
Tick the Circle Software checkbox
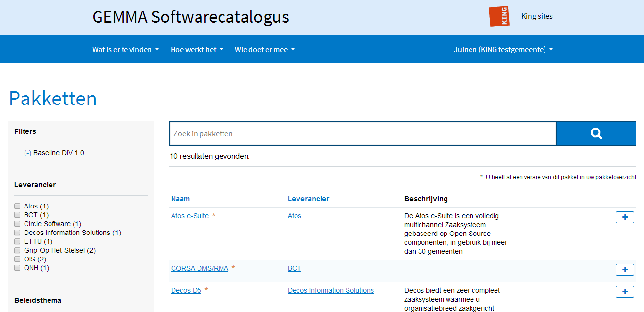point(17,224)
